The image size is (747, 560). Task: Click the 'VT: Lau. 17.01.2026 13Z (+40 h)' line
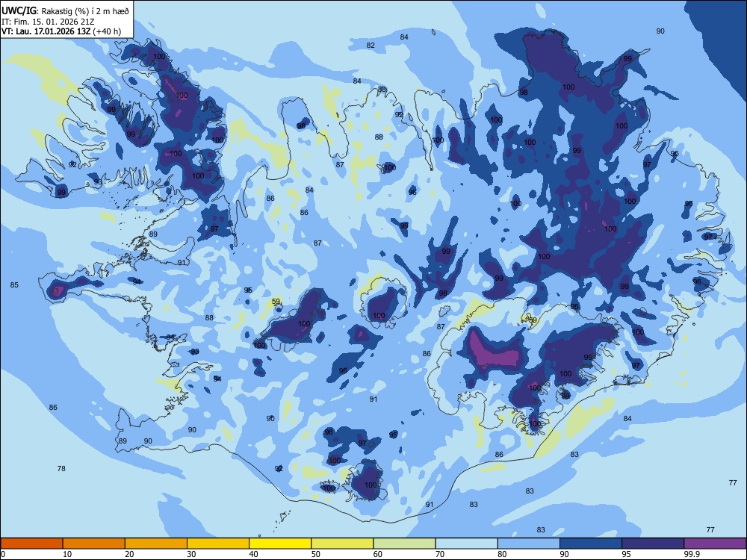61,31
